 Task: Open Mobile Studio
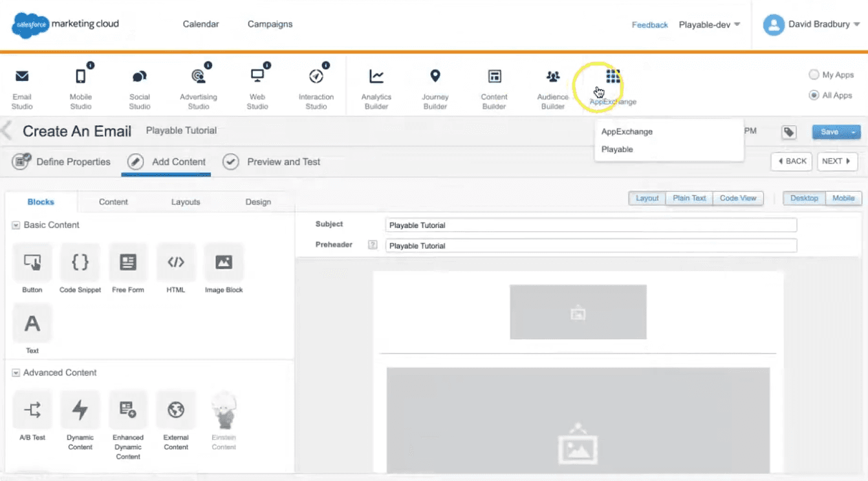pyautogui.click(x=81, y=88)
